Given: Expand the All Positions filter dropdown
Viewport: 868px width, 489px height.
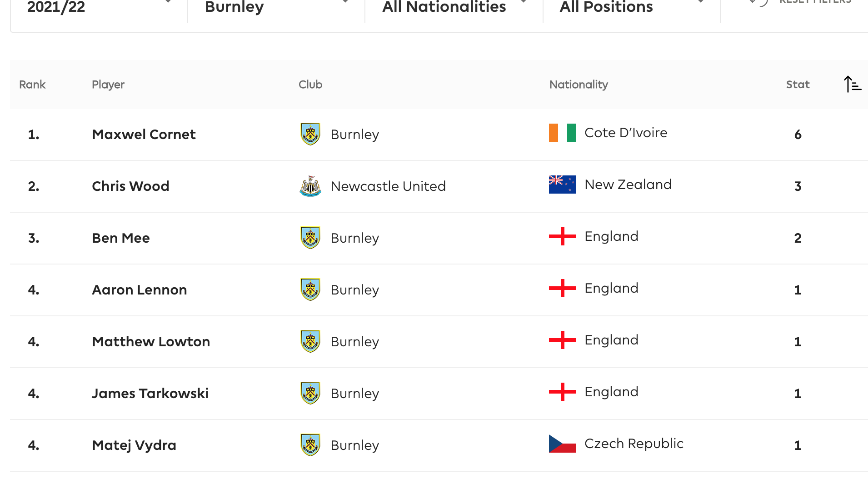Looking at the screenshot, I should click(x=631, y=6).
